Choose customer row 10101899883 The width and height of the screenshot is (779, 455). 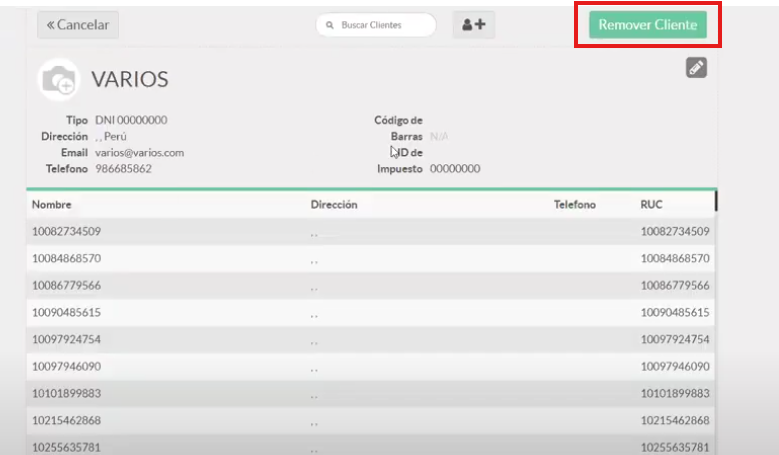pos(66,393)
